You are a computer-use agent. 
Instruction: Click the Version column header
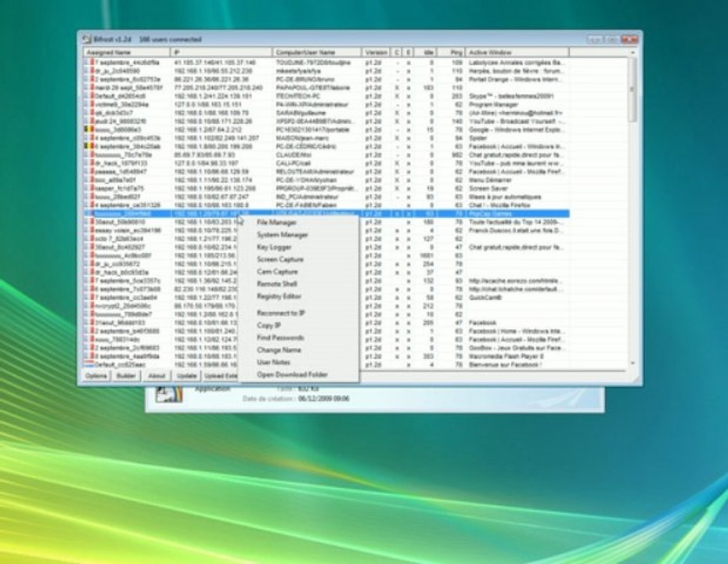[376, 52]
